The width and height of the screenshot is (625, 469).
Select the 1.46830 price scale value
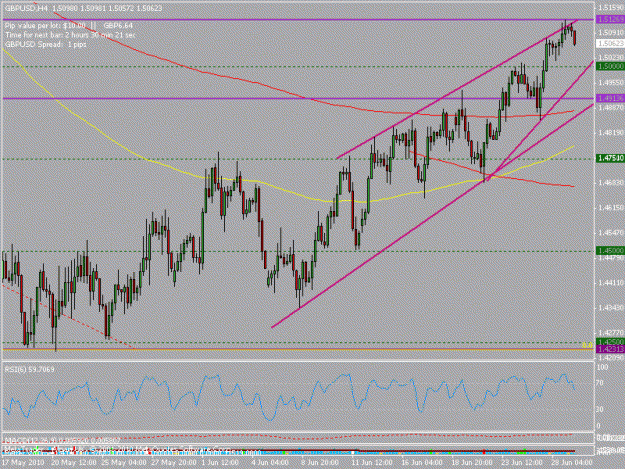612,182
